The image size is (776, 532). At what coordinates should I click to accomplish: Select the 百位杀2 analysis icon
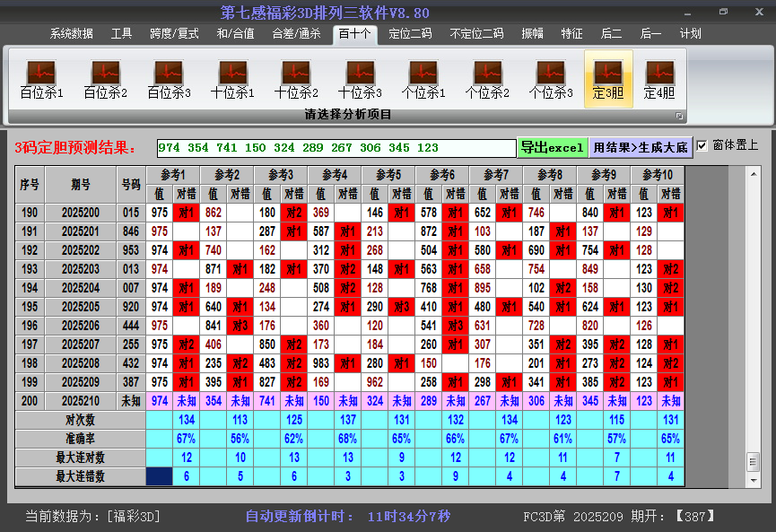click(x=106, y=79)
